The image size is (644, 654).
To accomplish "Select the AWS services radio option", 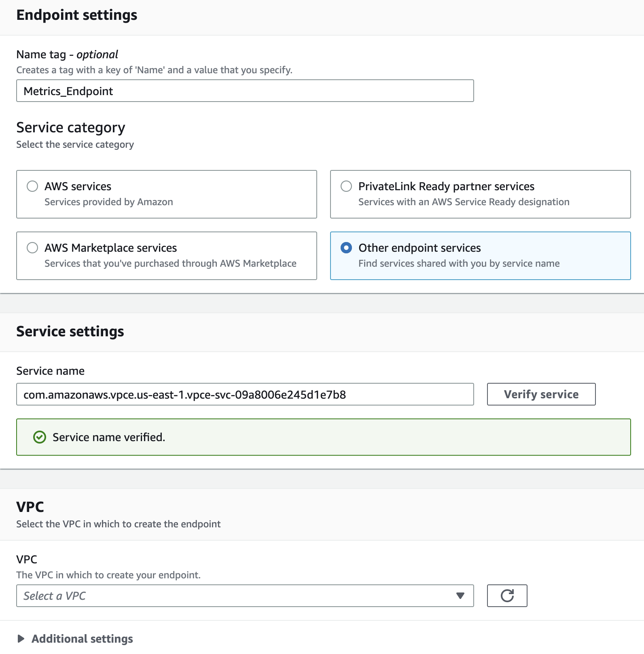I will pos(32,186).
